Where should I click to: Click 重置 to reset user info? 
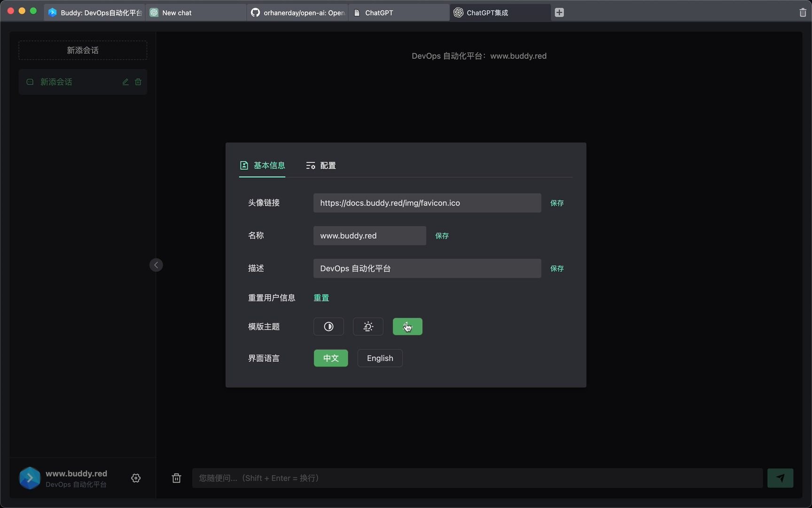pyautogui.click(x=321, y=298)
